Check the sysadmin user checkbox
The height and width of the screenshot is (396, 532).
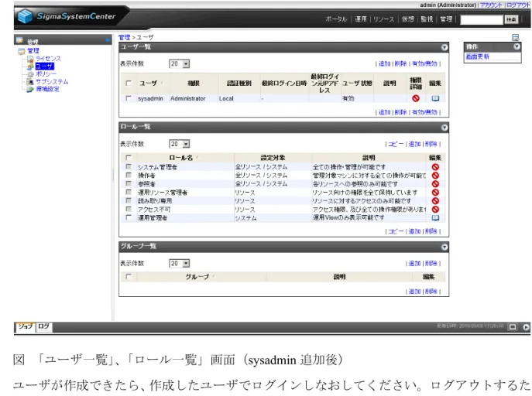[x=129, y=98]
